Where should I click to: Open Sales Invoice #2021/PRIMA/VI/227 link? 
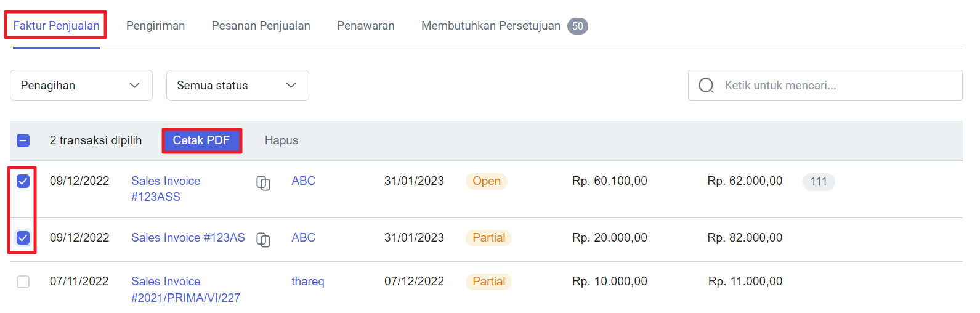click(x=185, y=290)
